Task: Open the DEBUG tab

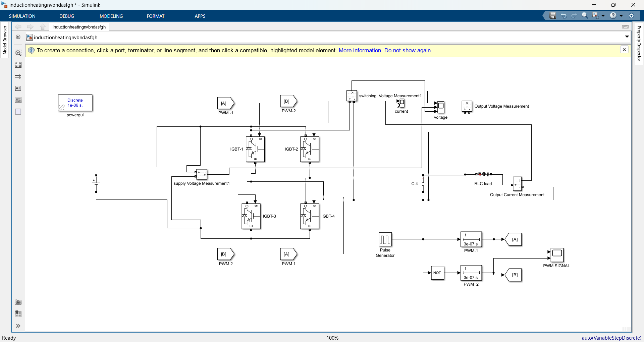Action: [x=67, y=16]
